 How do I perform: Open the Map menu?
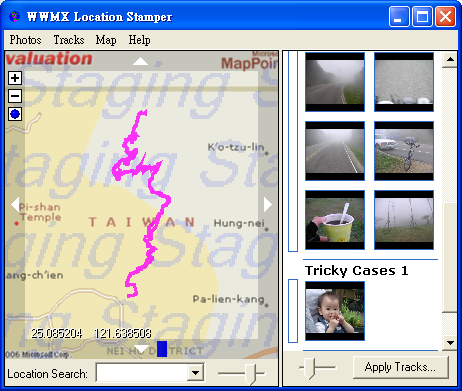[106, 40]
